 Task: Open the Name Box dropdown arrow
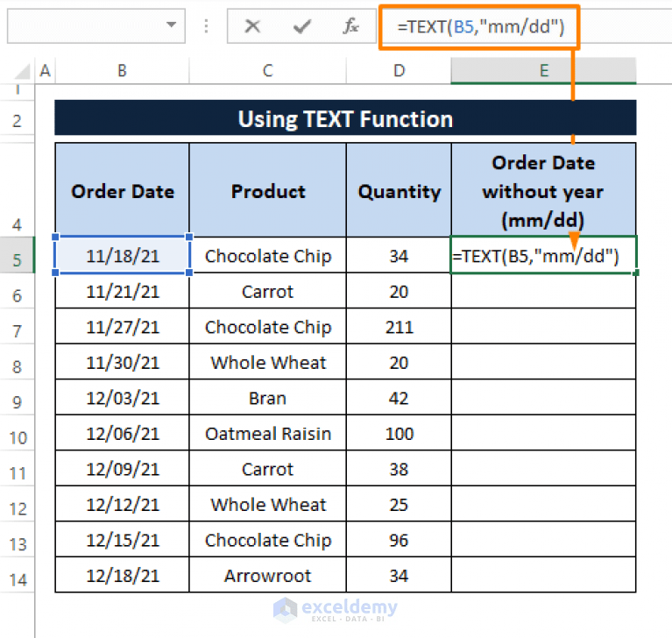pos(172,25)
